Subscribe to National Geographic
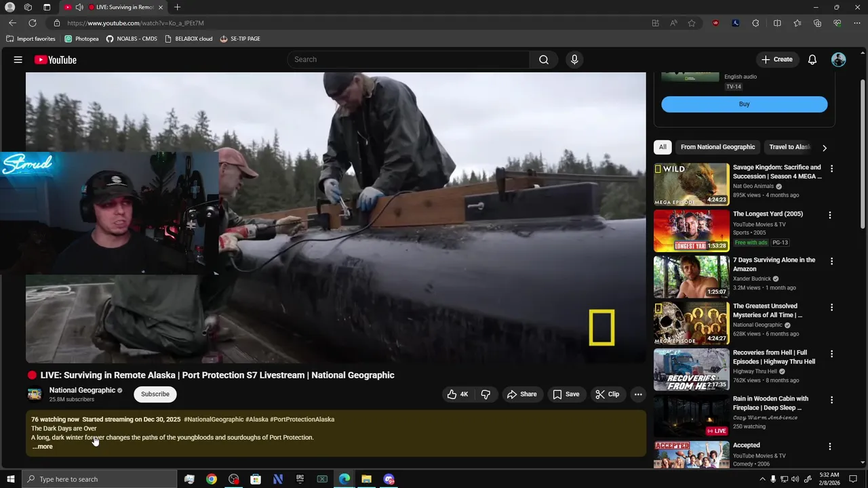Screen dimensions: 868x488 coord(155,394)
